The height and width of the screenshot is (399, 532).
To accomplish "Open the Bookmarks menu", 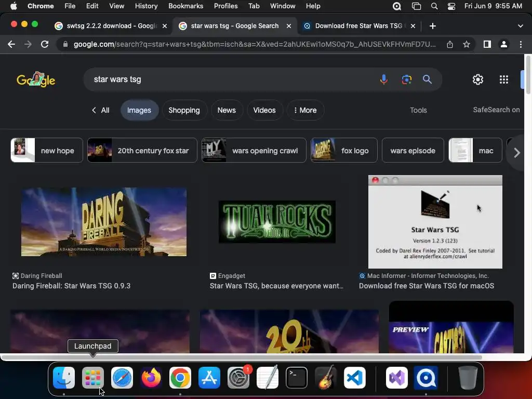I will [x=186, y=6].
